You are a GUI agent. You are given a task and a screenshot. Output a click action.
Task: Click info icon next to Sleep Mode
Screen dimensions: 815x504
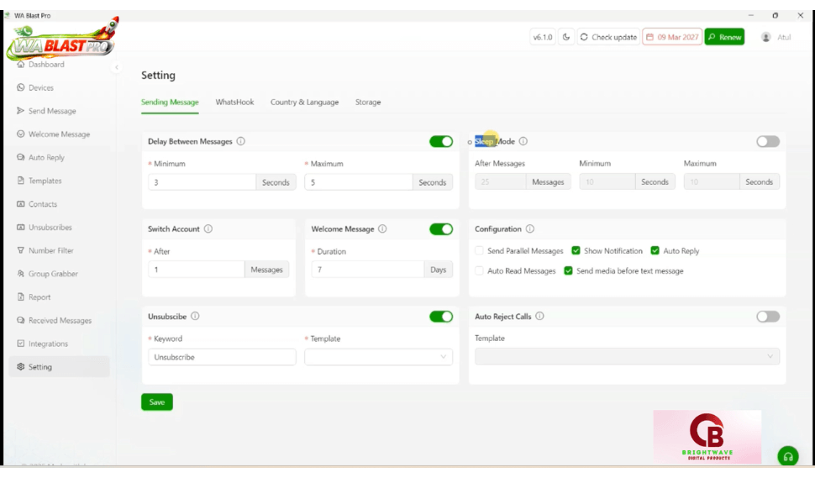pos(523,141)
